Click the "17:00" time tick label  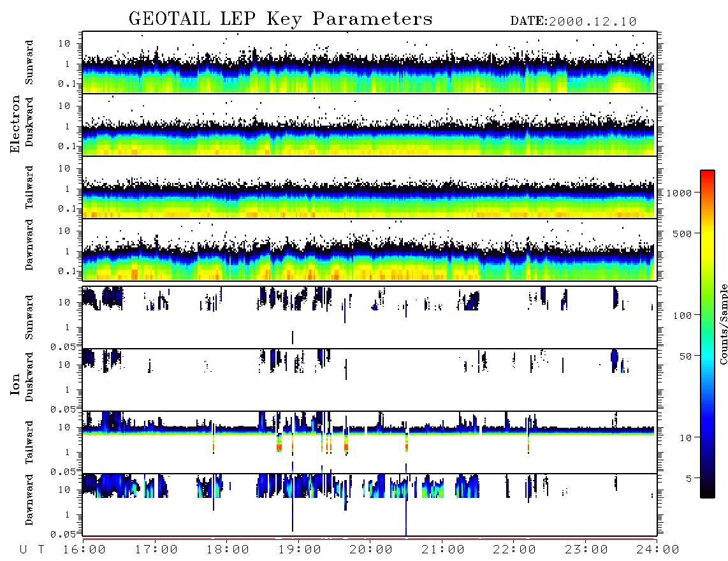[156, 550]
